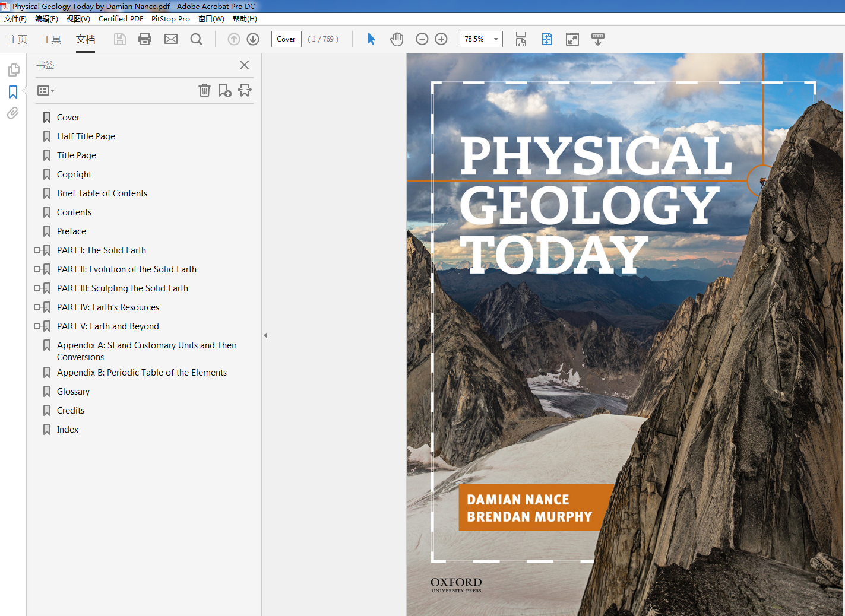845x616 pixels.
Task: Open the Certified PDF menu
Action: (x=121, y=19)
